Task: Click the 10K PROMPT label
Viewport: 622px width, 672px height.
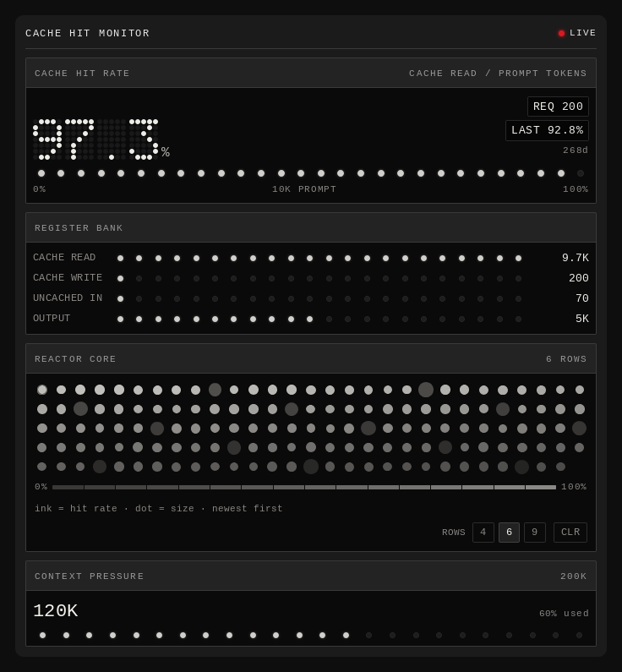Action: (304, 189)
